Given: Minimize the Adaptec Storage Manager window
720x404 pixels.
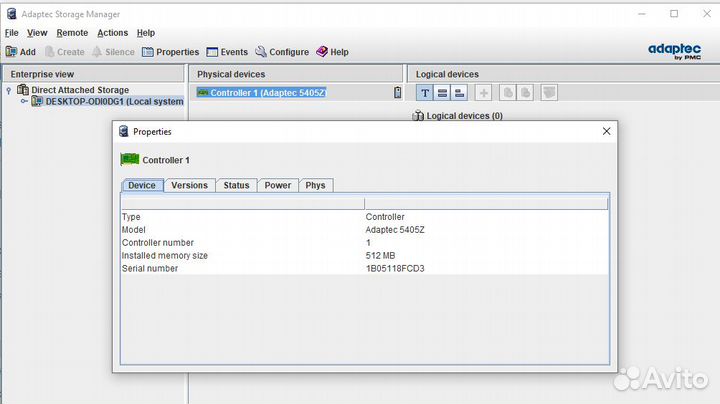Looking at the screenshot, I should click(x=642, y=14).
